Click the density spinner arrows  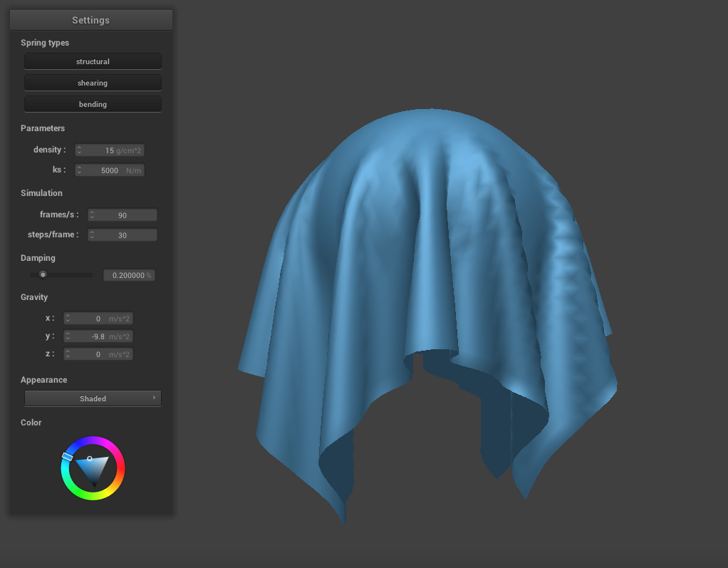click(x=79, y=150)
